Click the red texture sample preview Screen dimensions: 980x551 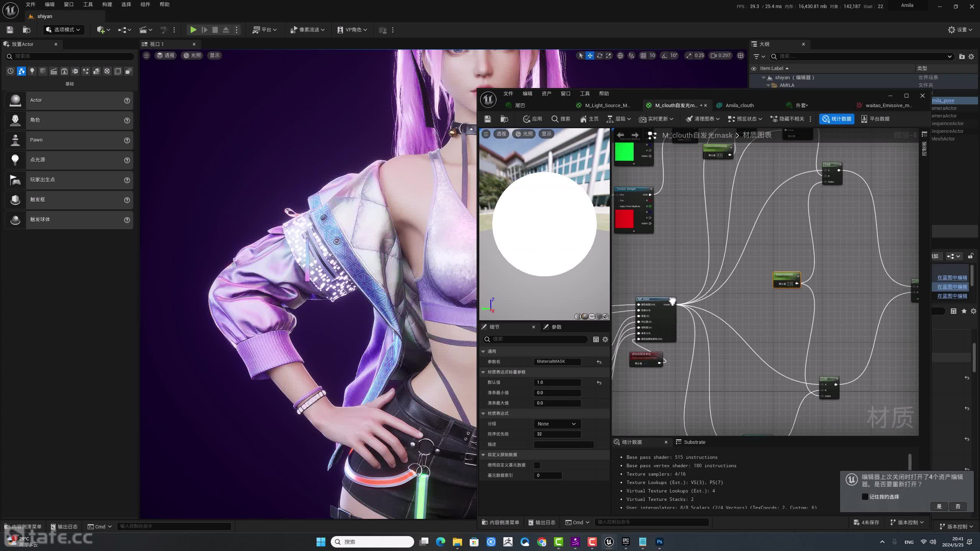tap(624, 219)
